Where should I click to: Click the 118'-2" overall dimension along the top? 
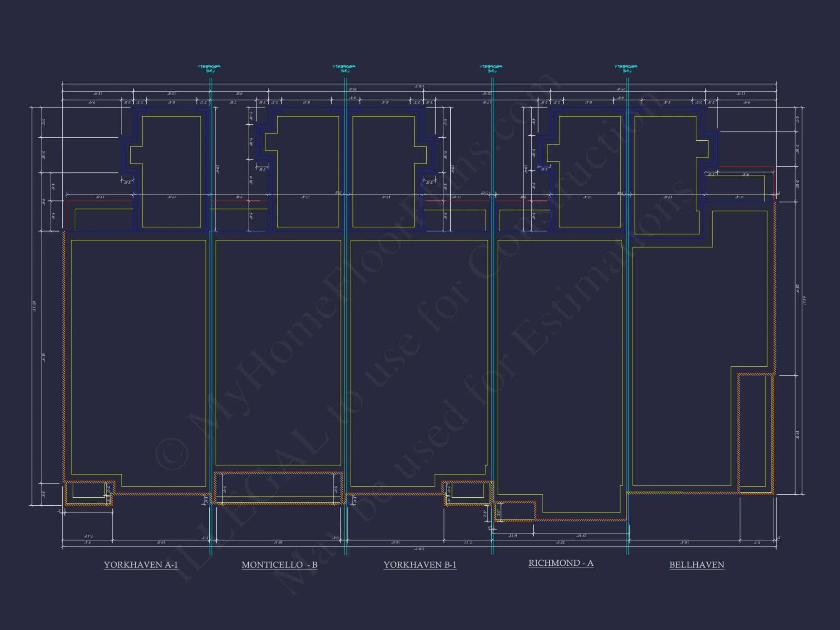point(419,86)
